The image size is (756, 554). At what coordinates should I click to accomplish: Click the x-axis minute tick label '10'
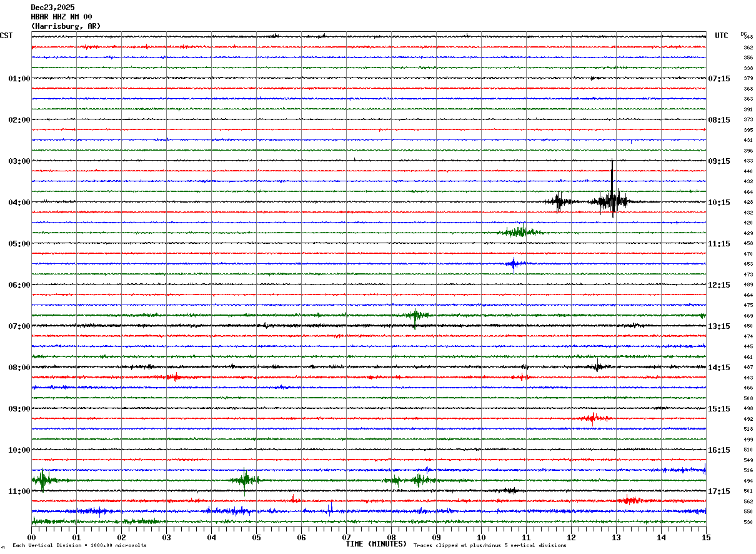[x=481, y=537]
